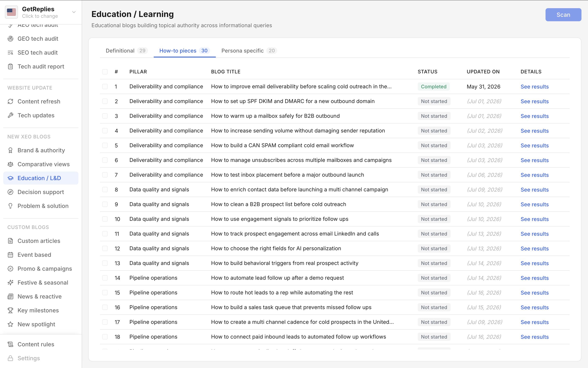
Task: Click the Problem & solution lightbulb icon
Action: click(10, 206)
